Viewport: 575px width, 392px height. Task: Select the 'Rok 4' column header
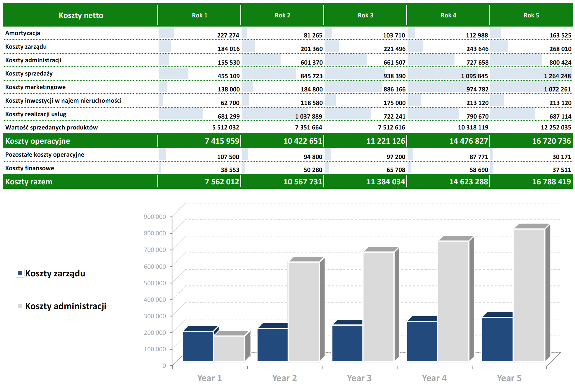tap(448, 15)
